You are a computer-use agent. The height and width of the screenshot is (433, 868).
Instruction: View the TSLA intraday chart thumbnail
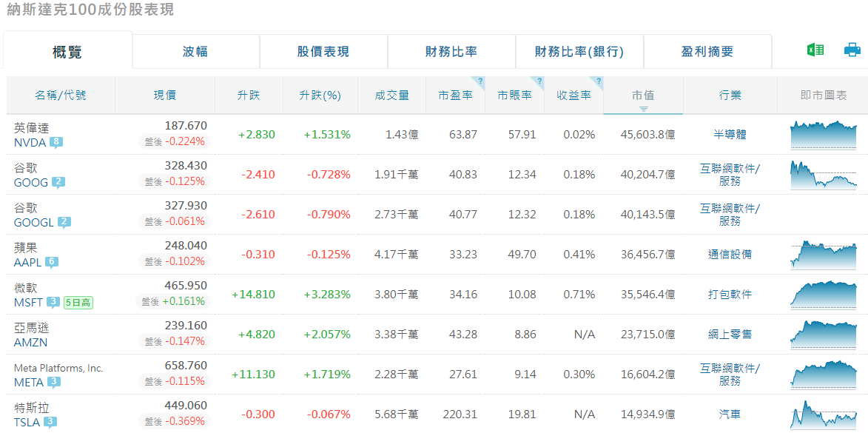click(823, 414)
